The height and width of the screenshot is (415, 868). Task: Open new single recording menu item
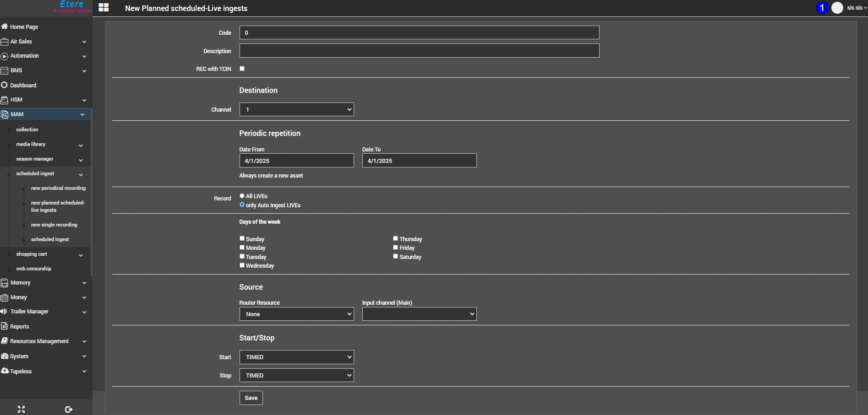(54, 225)
